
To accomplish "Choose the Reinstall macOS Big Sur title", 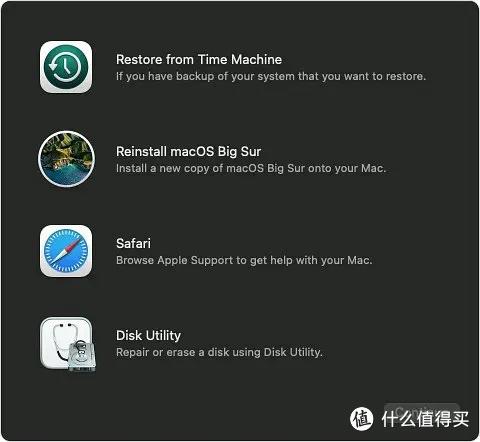I will 188,152.
